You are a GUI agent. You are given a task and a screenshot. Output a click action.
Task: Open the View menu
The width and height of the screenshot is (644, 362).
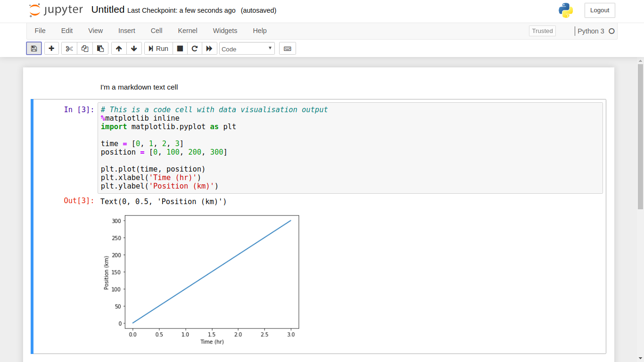(95, 31)
